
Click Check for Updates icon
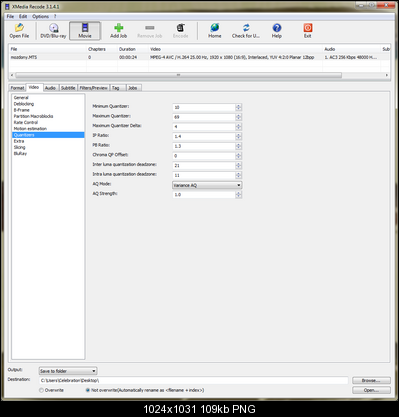[x=246, y=31]
